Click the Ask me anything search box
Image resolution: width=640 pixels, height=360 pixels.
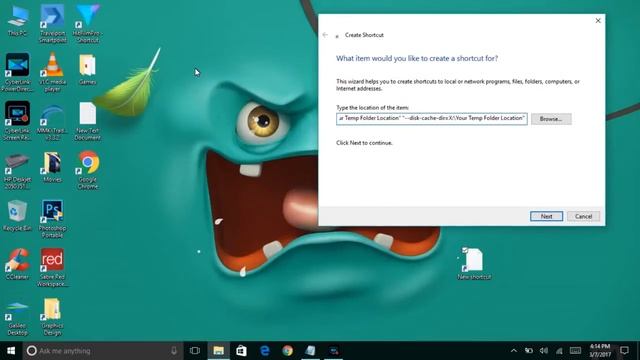(102, 351)
